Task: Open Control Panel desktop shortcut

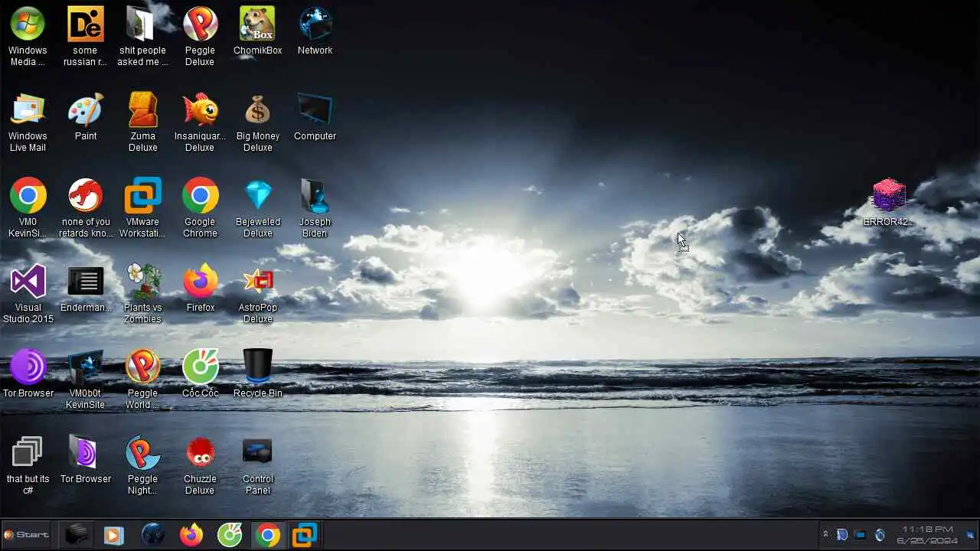Action: point(258,465)
